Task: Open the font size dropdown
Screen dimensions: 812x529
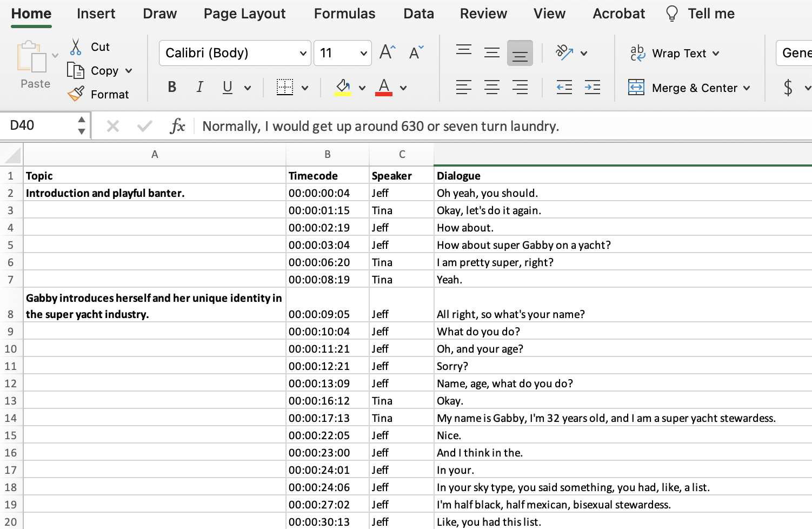Action: pyautogui.click(x=364, y=53)
